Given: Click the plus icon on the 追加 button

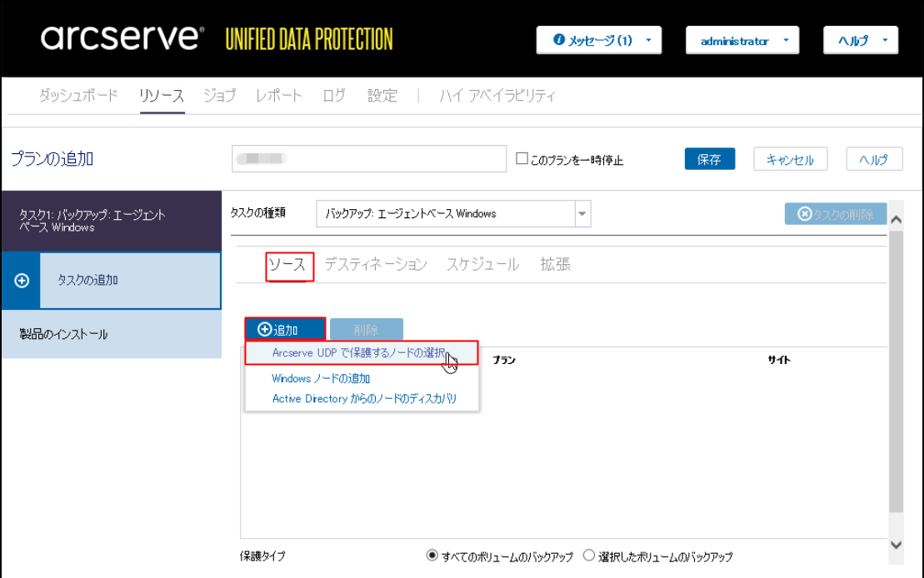Looking at the screenshot, I should tap(265, 330).
